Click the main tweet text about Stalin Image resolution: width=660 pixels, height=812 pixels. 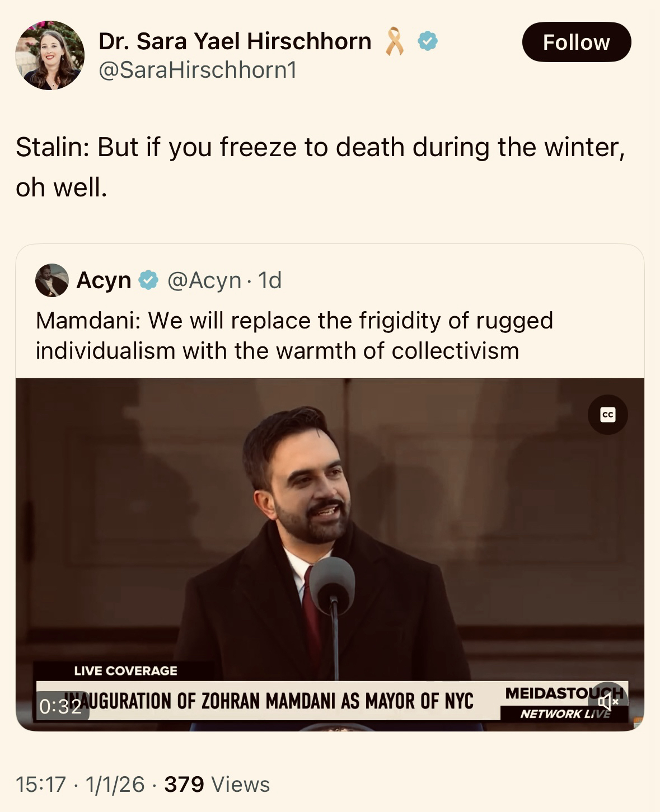tap(319, 167)
